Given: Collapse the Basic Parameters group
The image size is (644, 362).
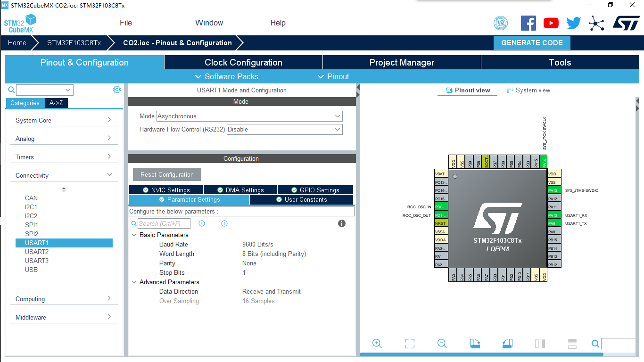Looking at the screenshot, I should (x=134, y=235).
